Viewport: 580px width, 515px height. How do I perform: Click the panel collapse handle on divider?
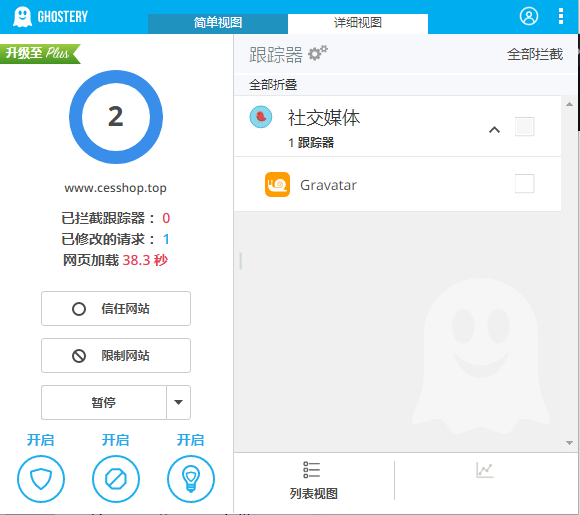pos(240,261)
